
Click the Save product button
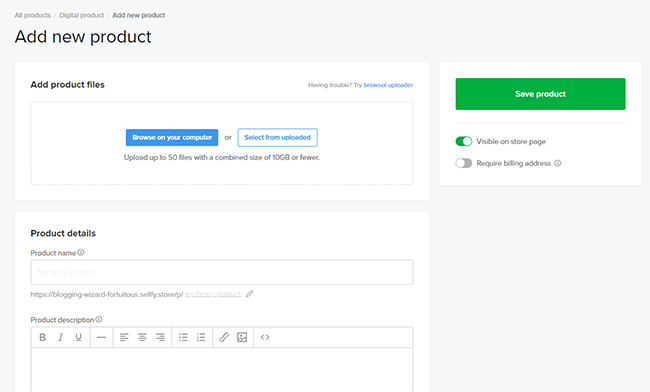coord(540,94)
